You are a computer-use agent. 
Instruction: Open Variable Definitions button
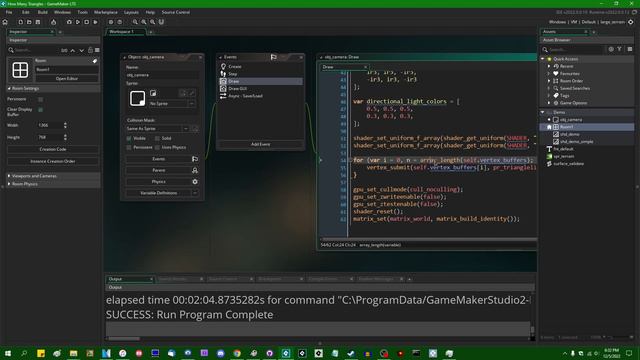coord(158,193)
